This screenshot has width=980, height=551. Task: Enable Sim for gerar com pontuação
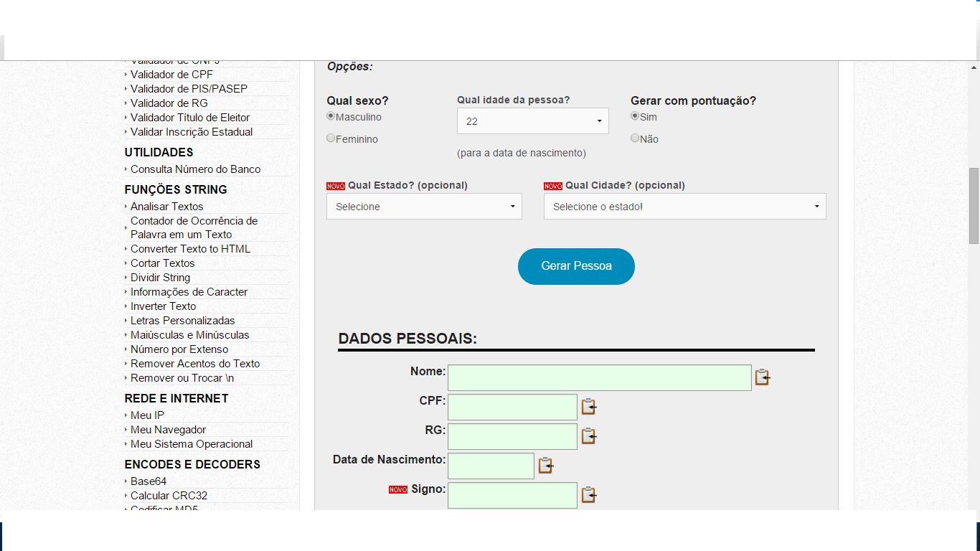point(635,116)
